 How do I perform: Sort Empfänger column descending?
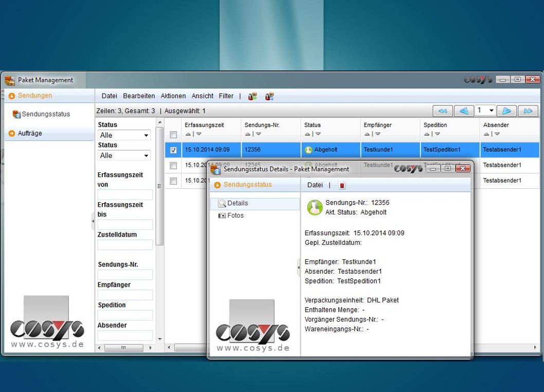pyautogui.click(x=378, y=134)
